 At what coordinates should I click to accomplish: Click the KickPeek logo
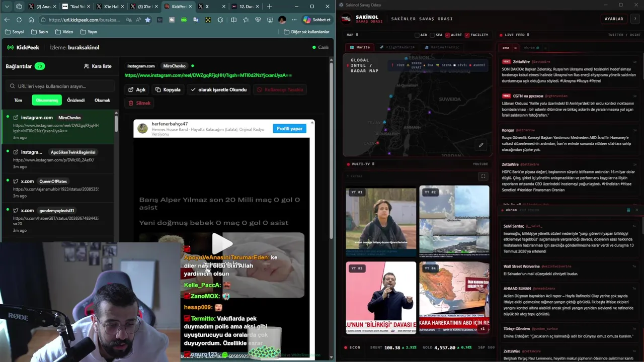[23, 47]
